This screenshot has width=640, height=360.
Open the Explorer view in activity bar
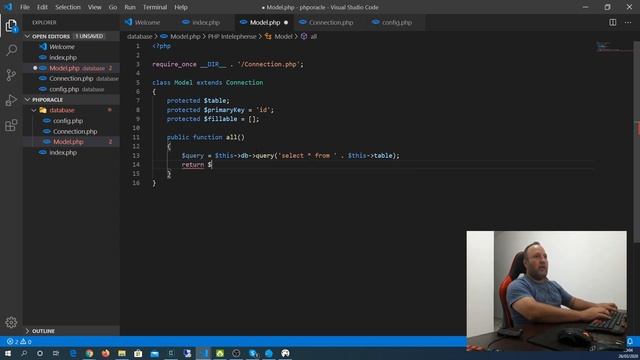11,26
